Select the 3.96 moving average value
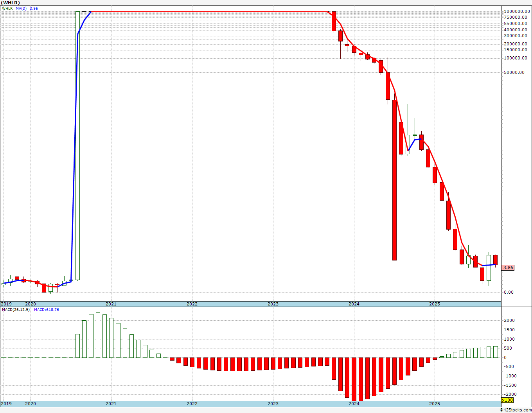 click(x=34, y=8)
